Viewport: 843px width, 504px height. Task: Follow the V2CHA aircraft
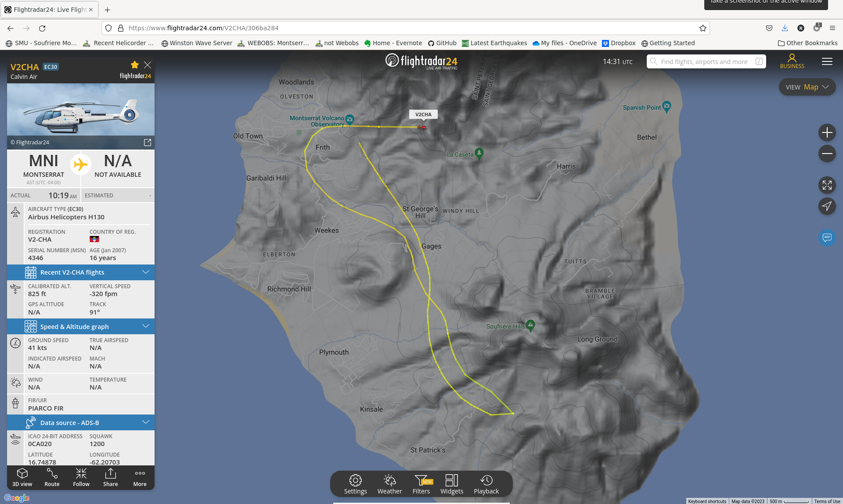(81, 477)
